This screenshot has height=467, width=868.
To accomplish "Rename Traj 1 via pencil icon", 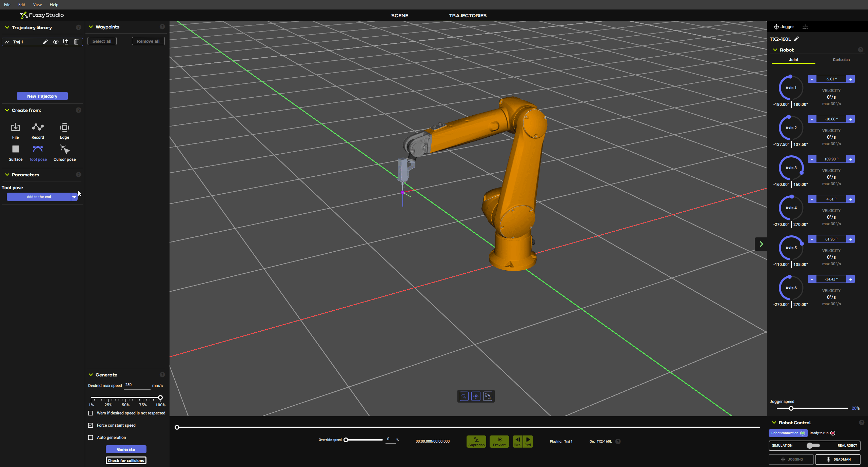I will coord(45,42).
